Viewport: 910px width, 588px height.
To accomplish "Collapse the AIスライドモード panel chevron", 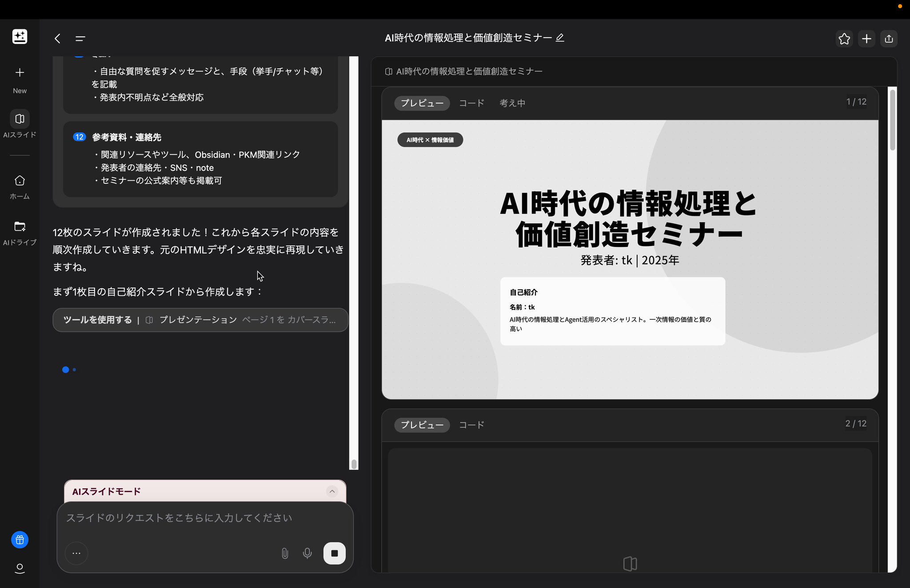I will (x=332, y=491).
